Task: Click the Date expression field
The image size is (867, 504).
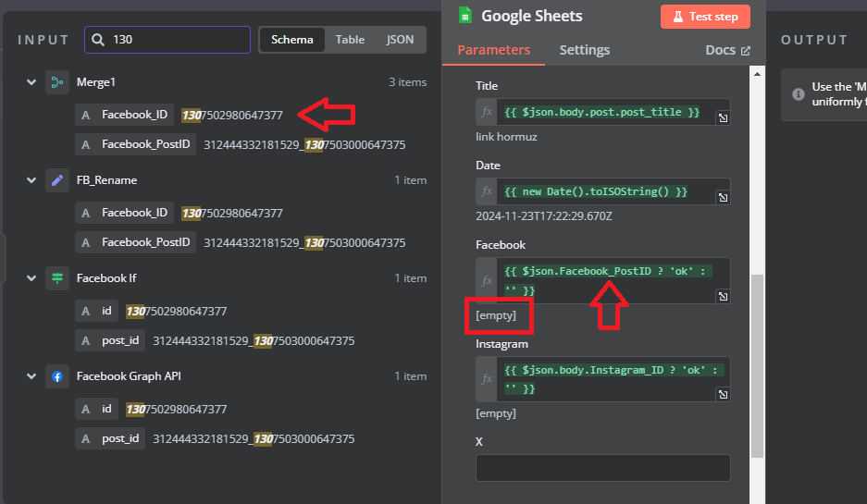Action: click(605, 191)
